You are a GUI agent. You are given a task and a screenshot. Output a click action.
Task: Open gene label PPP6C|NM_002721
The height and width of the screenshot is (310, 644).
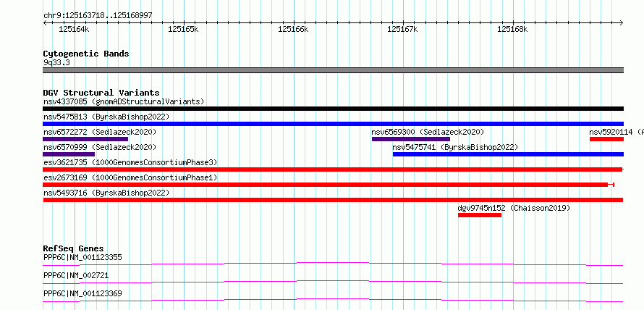76,275
